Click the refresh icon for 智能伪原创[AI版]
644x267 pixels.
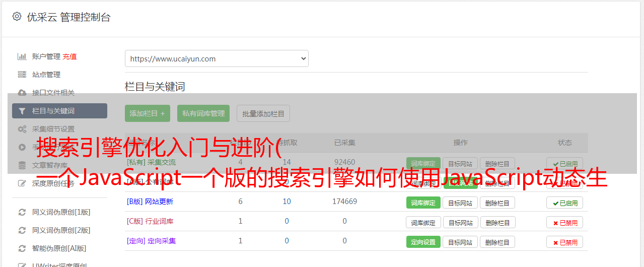click(22, 248)
